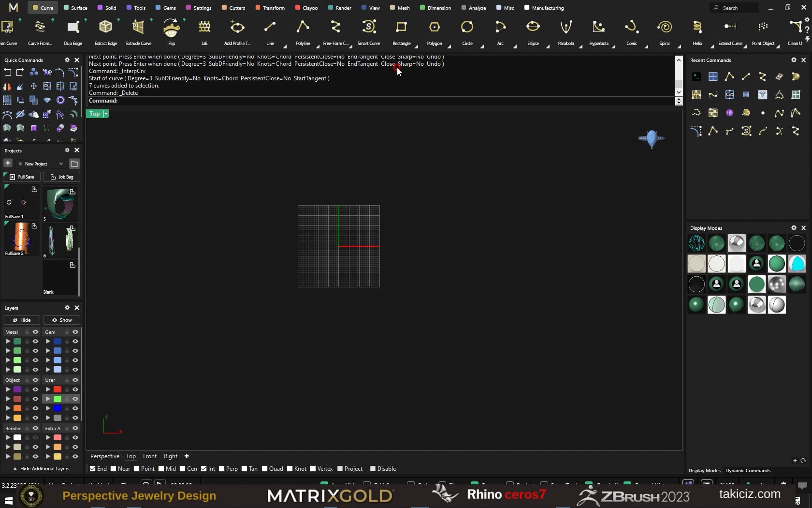Activate the Point Object tool

(763, 32)
